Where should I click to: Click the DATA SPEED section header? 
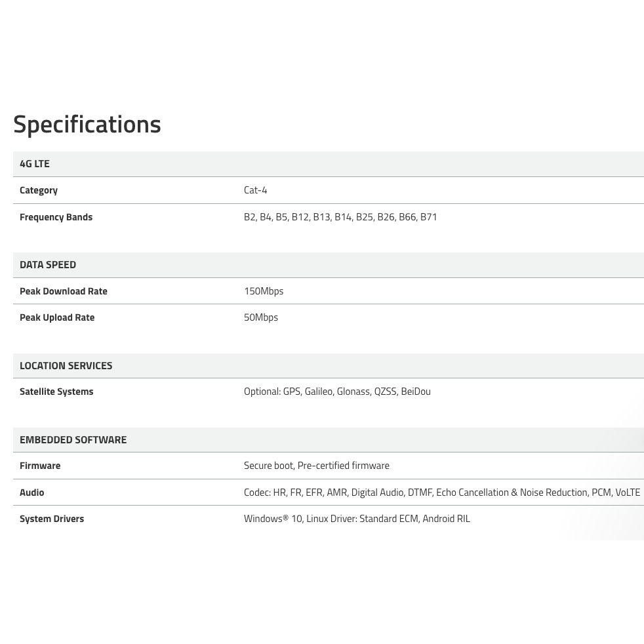(x=48, y=264)
